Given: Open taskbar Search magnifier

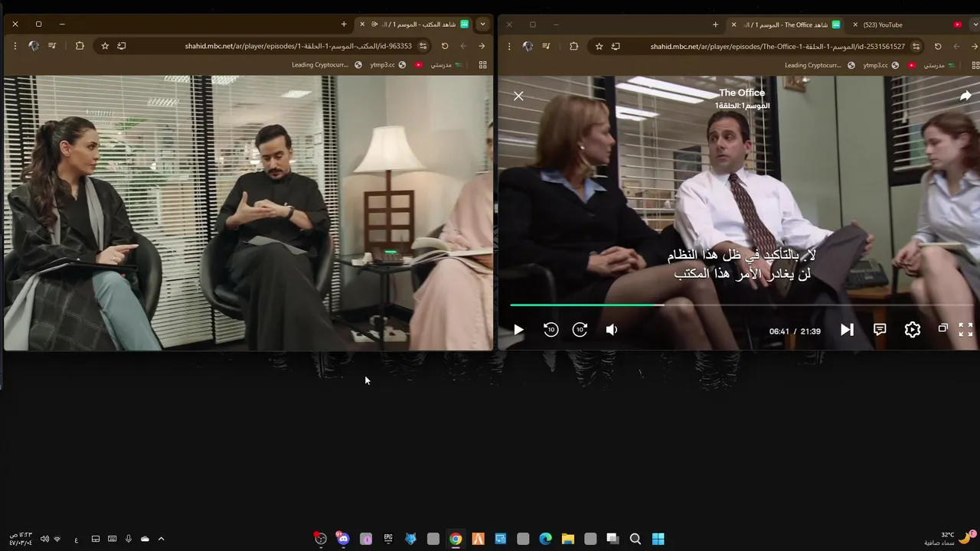Looking at the screenshot, I should [635, 539].
